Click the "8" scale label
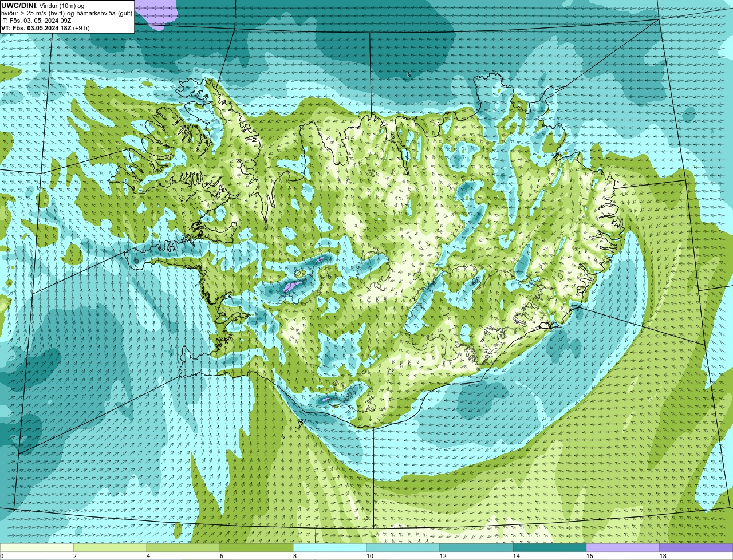The width and height of the screenshot is (733, 560). click(x=295, y=556)
